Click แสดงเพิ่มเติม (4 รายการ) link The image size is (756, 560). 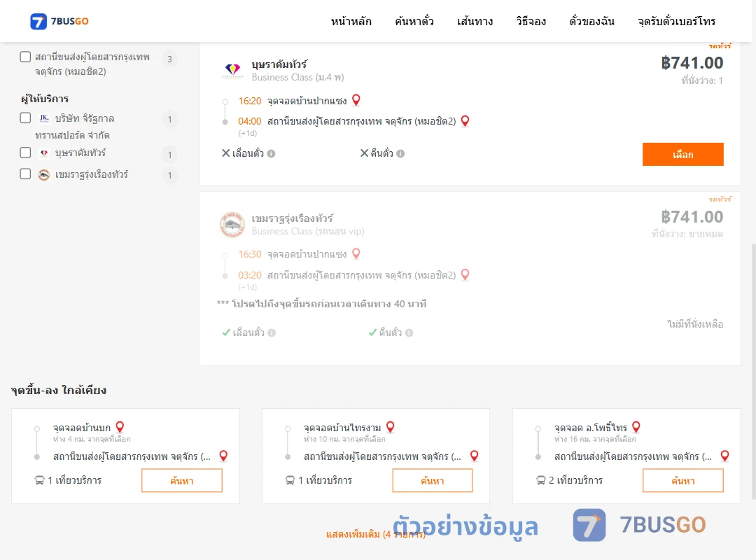pyautogui.click(x=376, y=534)
